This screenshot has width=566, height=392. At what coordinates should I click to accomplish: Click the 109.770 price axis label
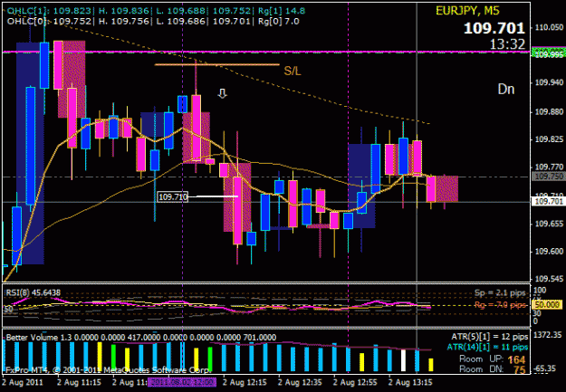[x=548, y=167]
